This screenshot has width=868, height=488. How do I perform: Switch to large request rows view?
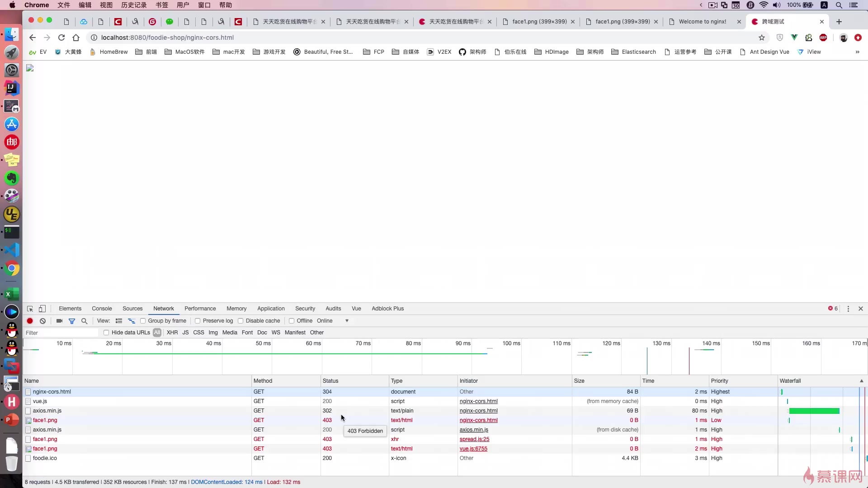(119, 321)
